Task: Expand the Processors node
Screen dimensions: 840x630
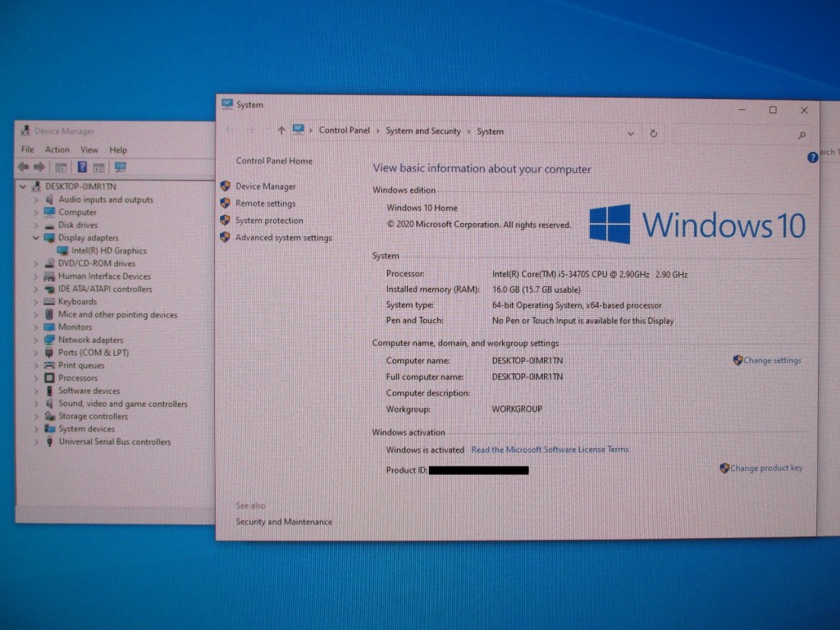Action: tap(36, 377)
